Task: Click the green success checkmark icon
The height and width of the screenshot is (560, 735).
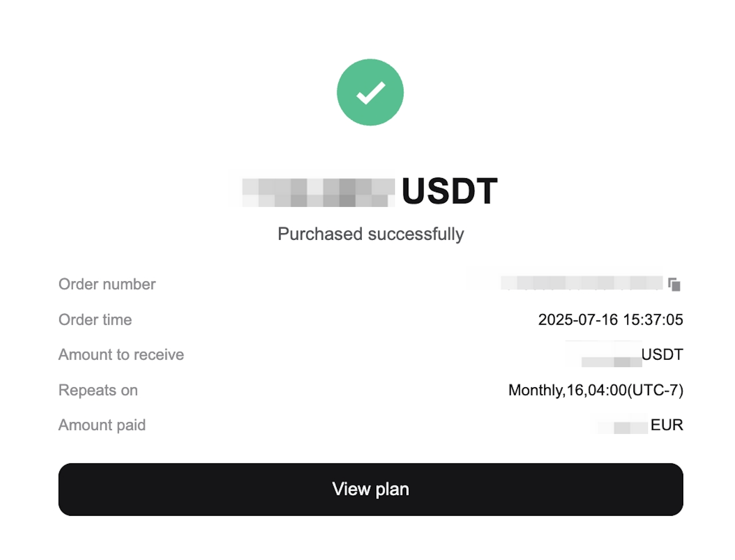Action: click(x=370, y=92)
